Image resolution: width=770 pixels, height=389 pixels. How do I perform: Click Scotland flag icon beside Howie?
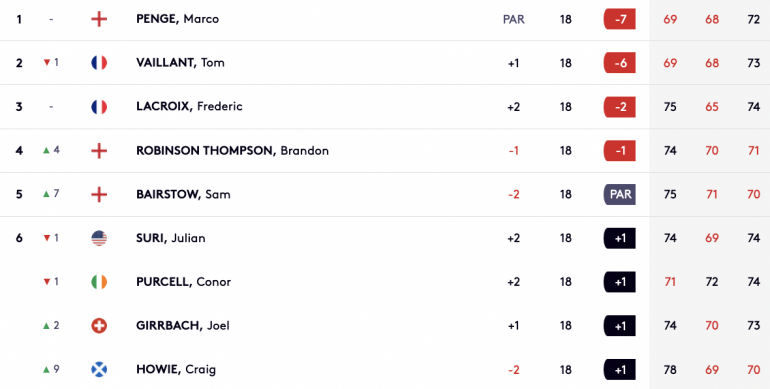(99, 369)
